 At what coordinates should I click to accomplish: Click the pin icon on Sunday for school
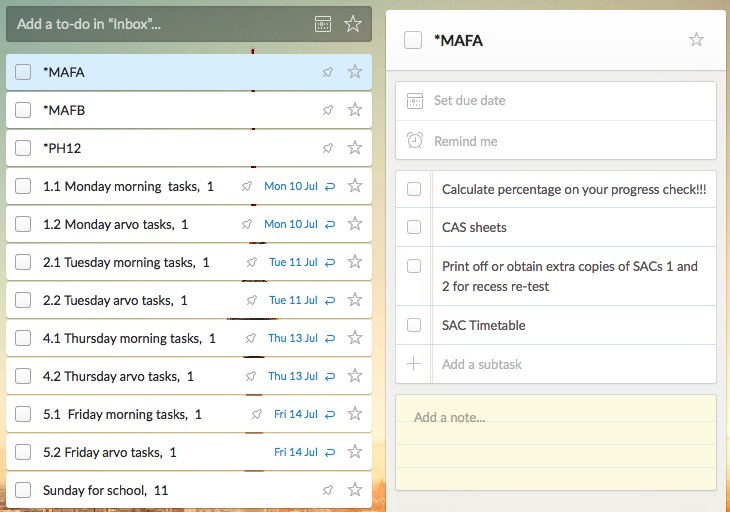pyautogui.click(x=328, y=490)
